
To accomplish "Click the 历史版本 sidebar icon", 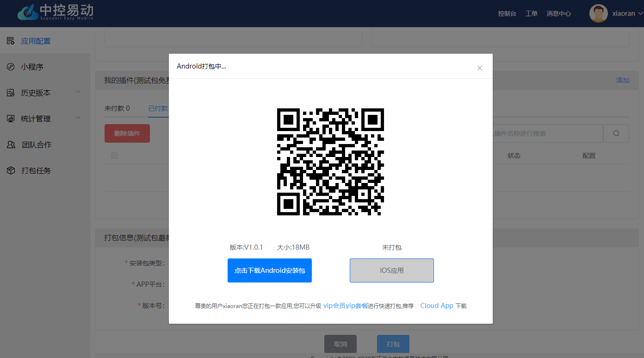I will (11, 93).
